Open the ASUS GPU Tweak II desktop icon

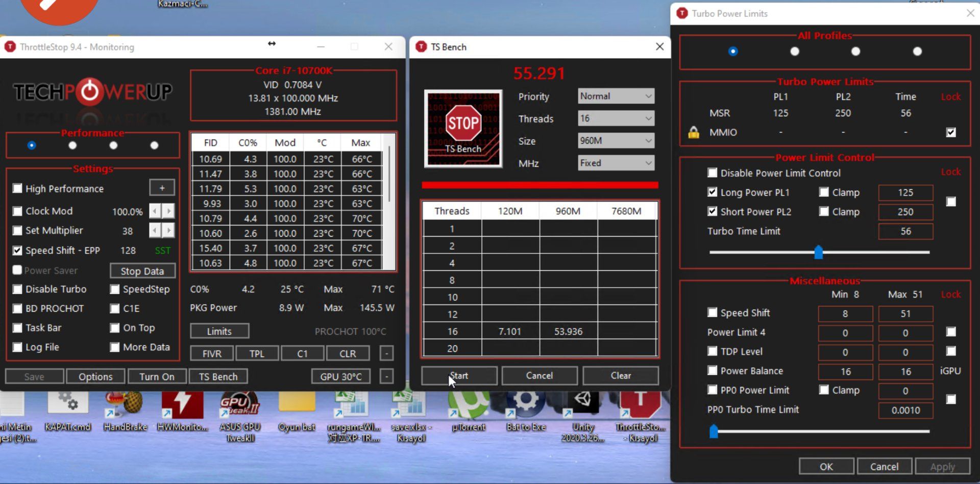click(x=240, y=415)
